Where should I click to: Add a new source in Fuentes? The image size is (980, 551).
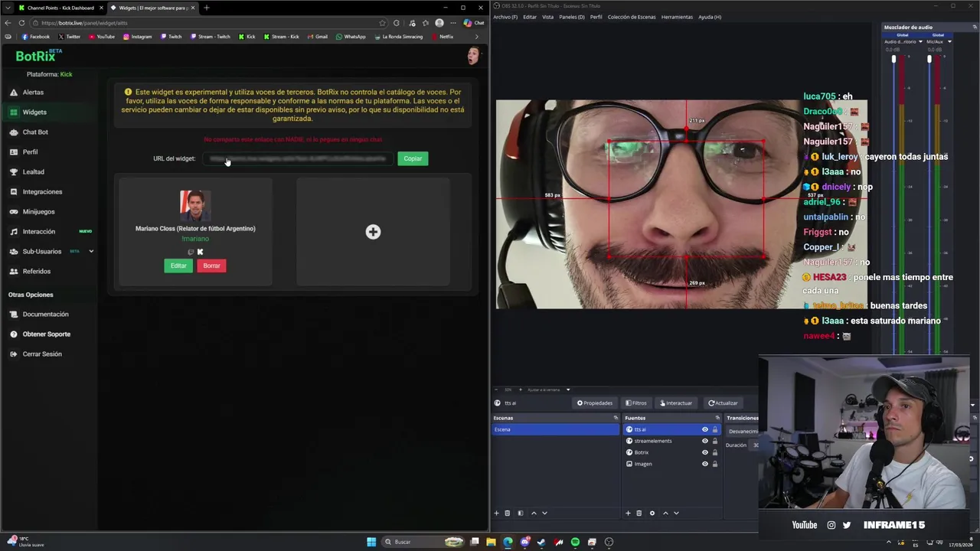(628, 513)
